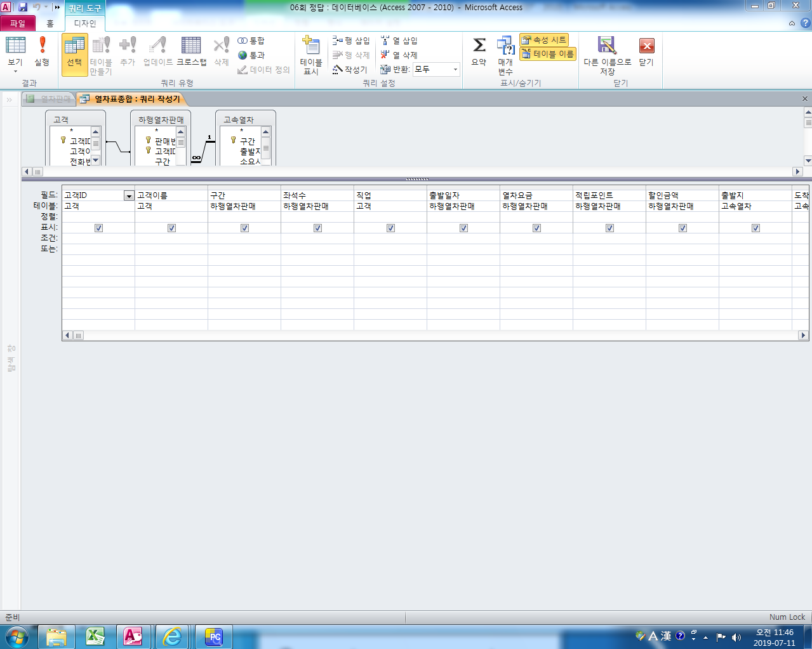Image resolution: width=812 pixels, height=649 pixels.
Task: Click the query grid horizontal scrollbar right arrow
Action: click(x=803, y=335)
